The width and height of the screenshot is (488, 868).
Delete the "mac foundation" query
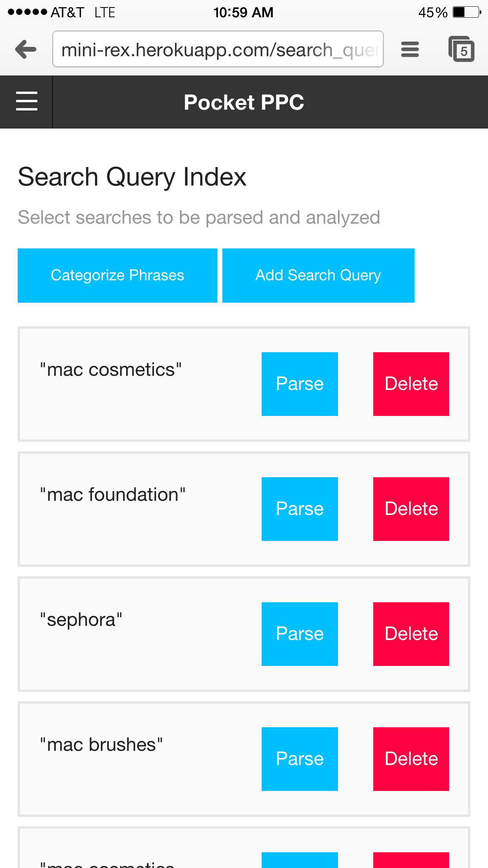pos(411,509)
